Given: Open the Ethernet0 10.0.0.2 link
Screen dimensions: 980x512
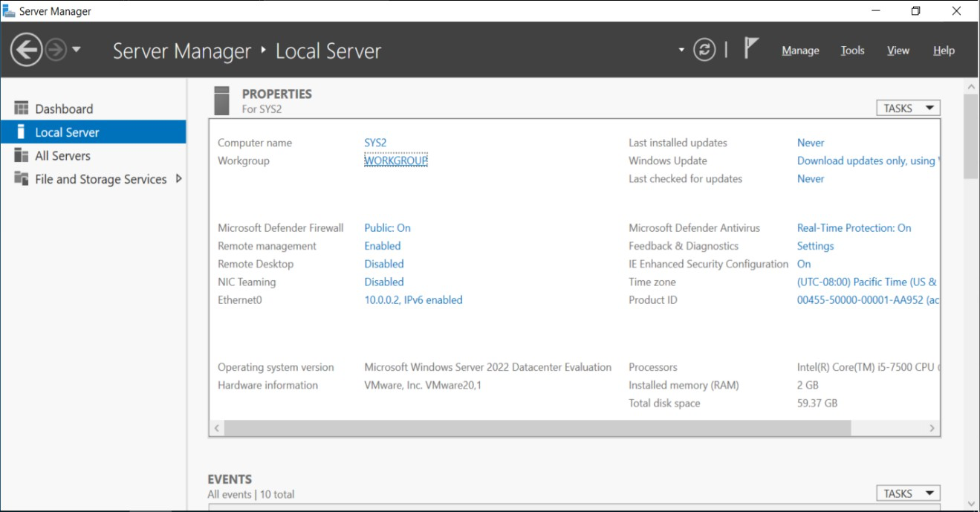Looking at the screenshot, I should pyautogui.click(x=413, y=300).
